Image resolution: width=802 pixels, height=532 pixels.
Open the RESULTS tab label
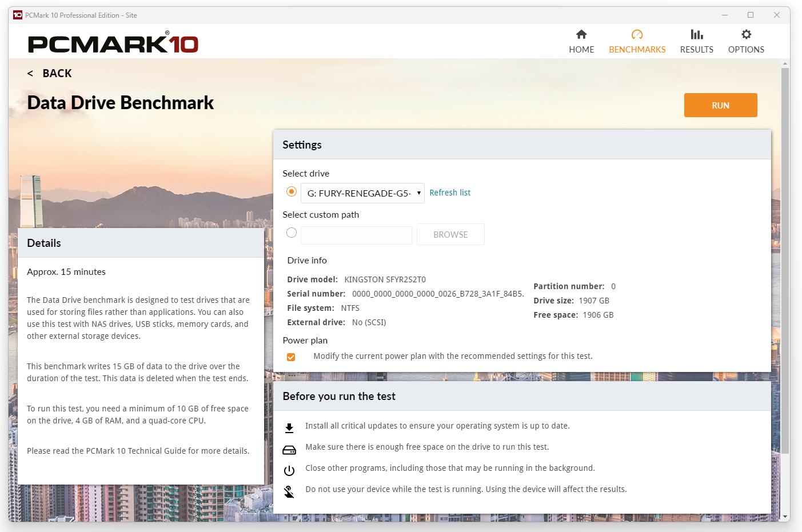point(696,50)
